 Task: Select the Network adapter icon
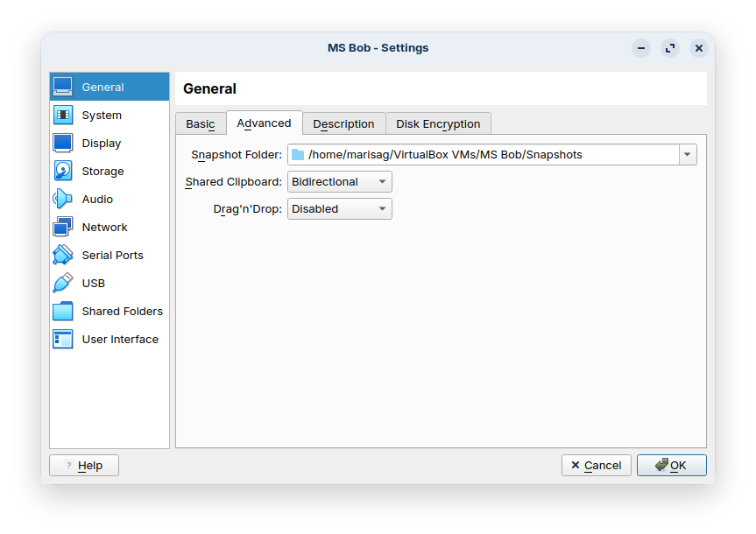63,227
